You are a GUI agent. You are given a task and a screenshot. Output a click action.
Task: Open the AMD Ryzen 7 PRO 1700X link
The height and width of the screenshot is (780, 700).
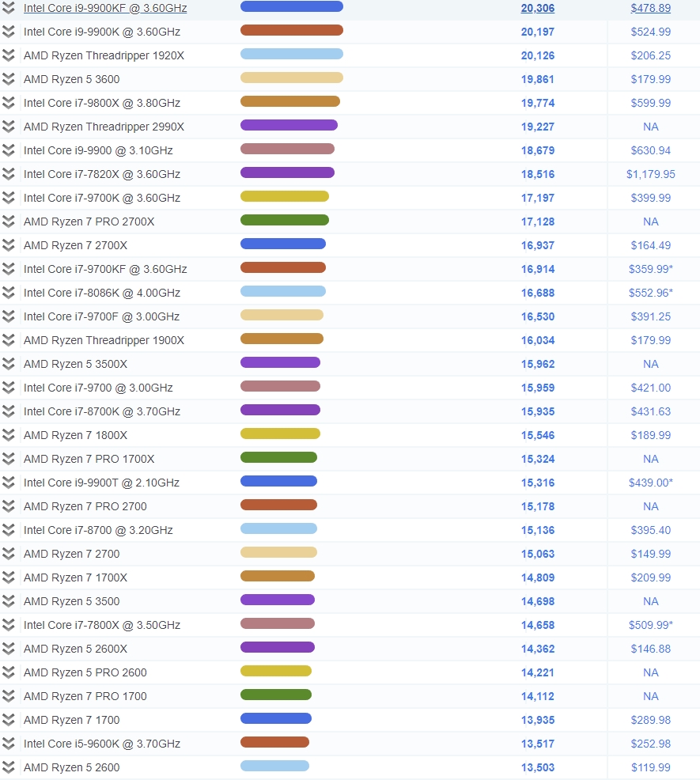[x=89, y=459]
